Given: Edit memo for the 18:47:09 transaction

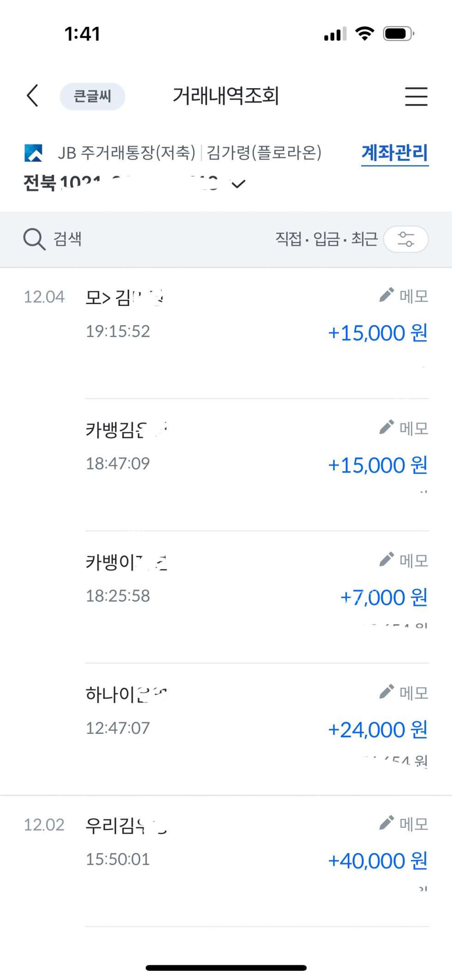Looking at the screenshot, I should 404,428.
